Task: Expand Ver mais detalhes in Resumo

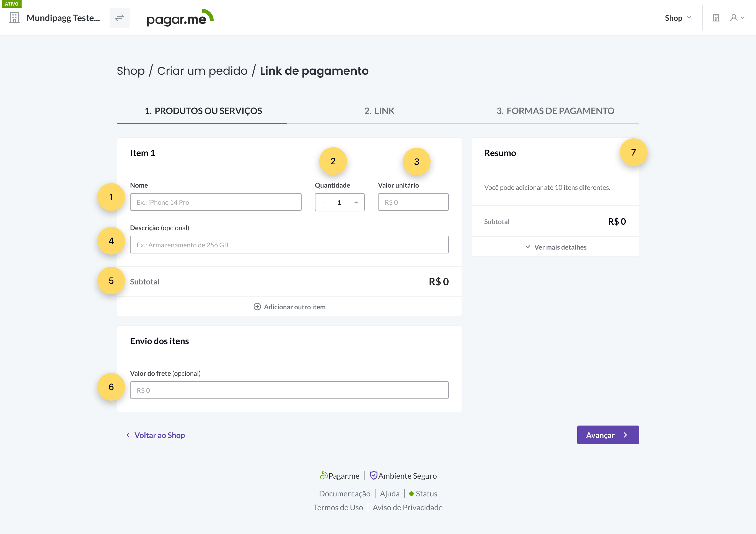Action: (x=555, y=247)
